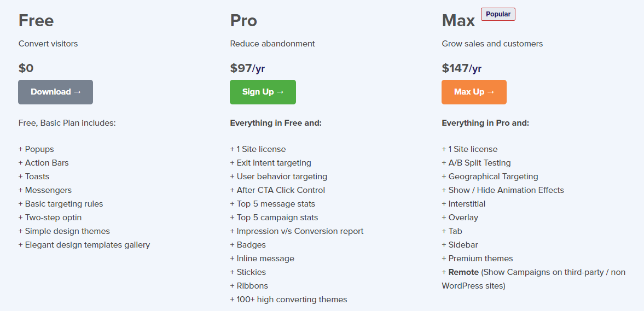Click Everything in Pro and heading
Image resolution: width=644 pixels, height=311 pixels.
click(485, 123)
